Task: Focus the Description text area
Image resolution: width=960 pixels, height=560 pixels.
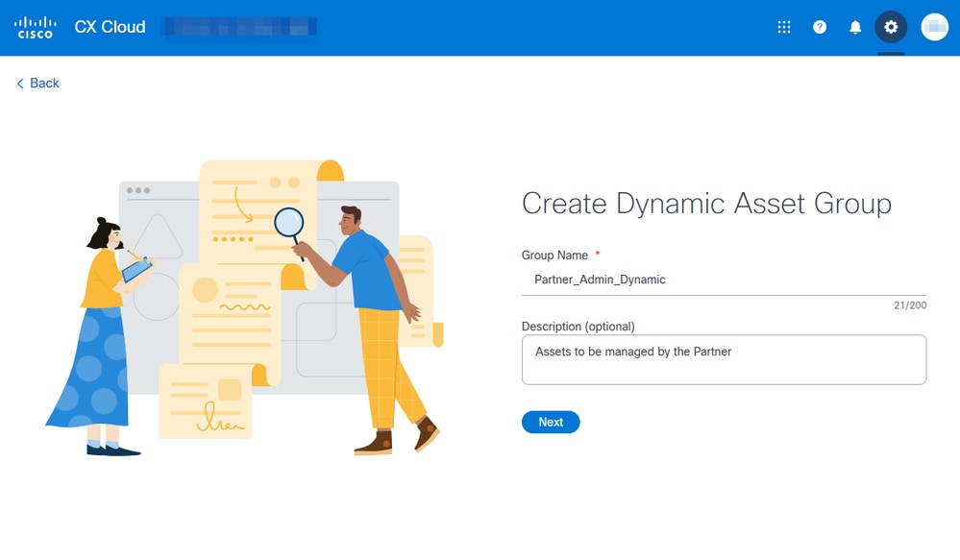Action: [724, 360]
